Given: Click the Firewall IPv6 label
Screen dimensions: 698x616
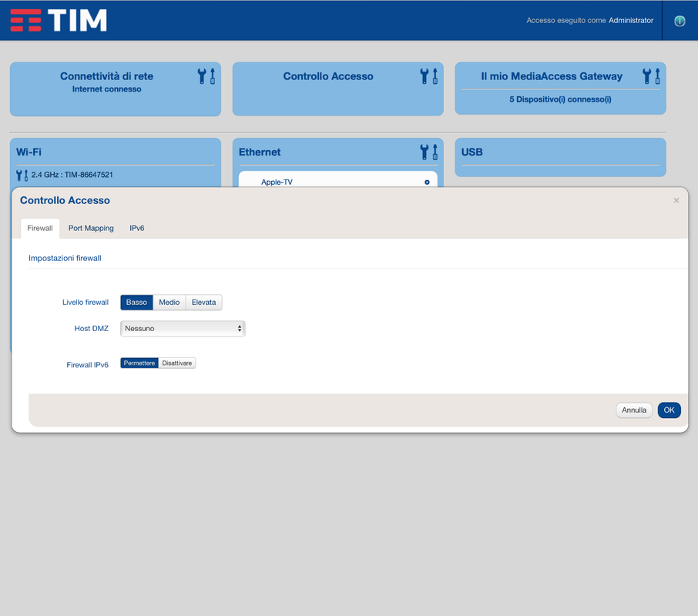Looking at the screenshot, I should 88,365.
